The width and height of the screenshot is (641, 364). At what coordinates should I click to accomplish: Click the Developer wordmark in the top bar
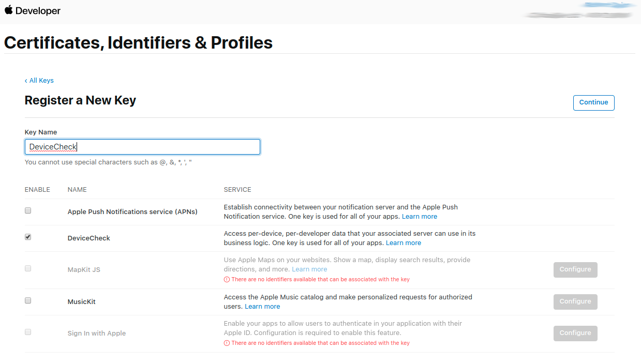coord(40,10)
